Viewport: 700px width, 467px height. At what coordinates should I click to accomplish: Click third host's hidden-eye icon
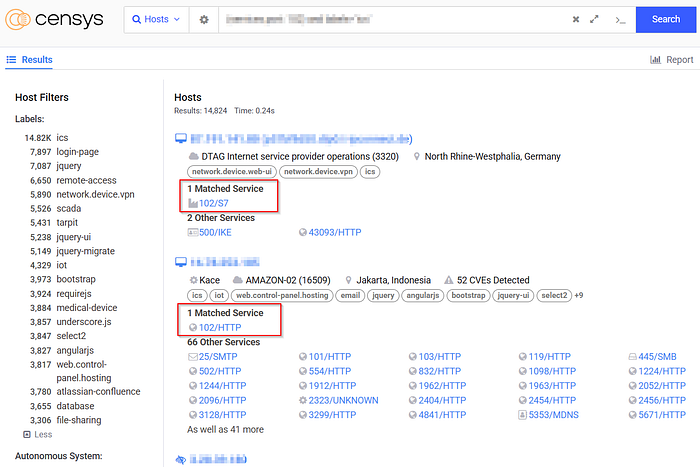pyautogui.click(x=181, y=459)
